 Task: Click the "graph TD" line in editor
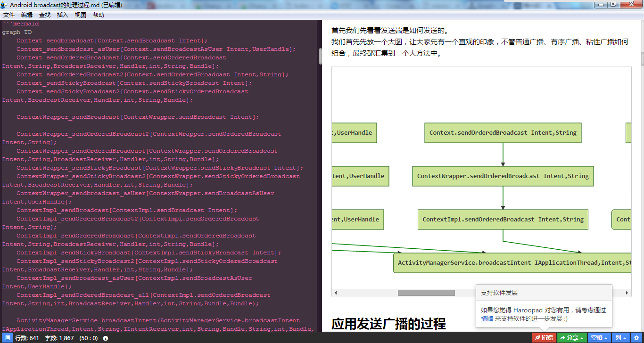(17, 32)
